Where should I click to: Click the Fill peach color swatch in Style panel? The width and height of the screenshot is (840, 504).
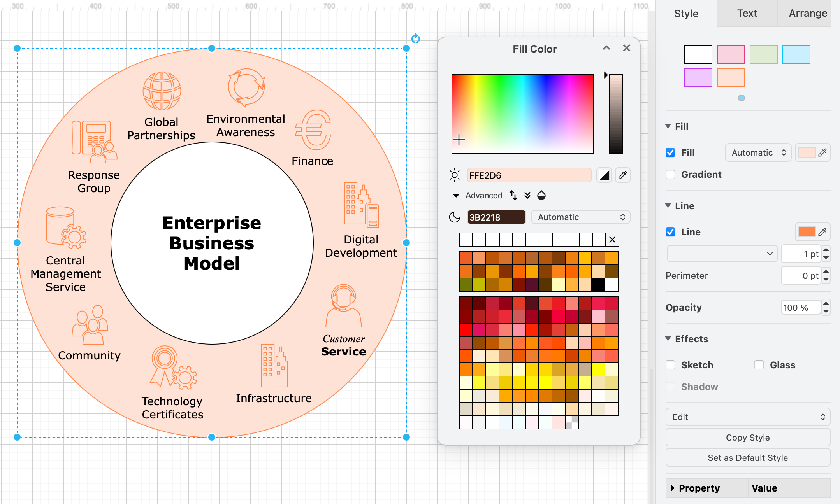tap(807, 152)
